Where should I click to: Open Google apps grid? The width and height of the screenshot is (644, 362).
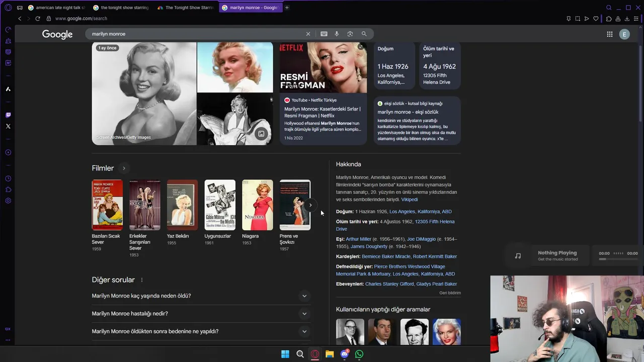tap(609, 34)
